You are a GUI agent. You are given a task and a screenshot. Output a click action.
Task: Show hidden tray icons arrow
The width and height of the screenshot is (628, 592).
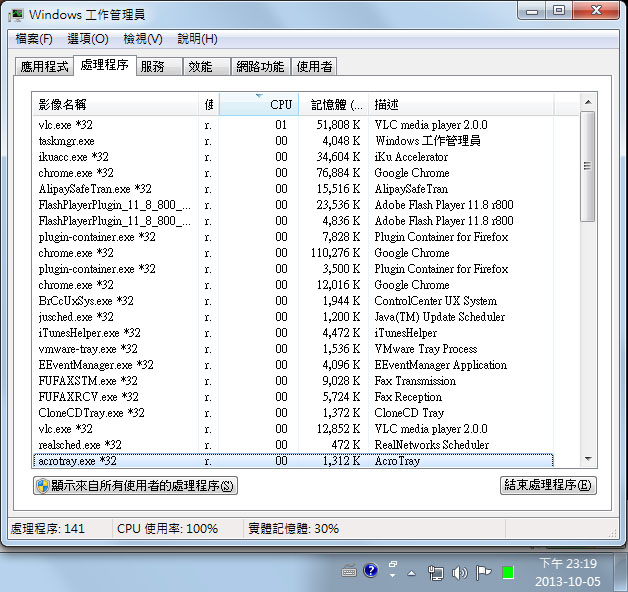tap(411, 573)
